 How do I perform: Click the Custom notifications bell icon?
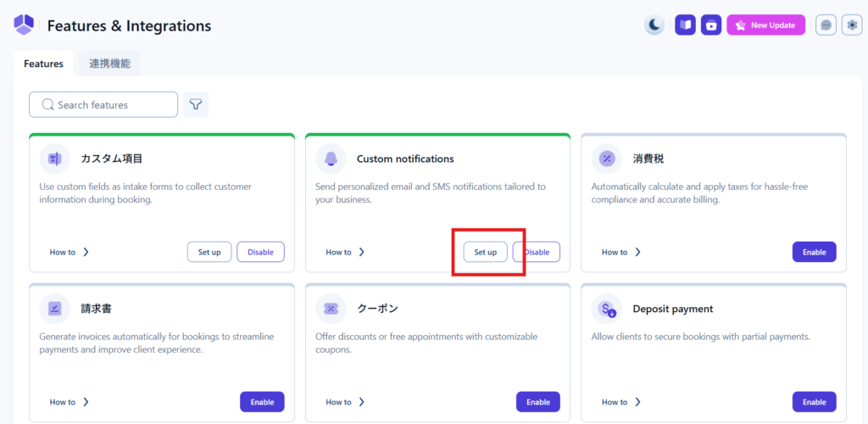331,159
